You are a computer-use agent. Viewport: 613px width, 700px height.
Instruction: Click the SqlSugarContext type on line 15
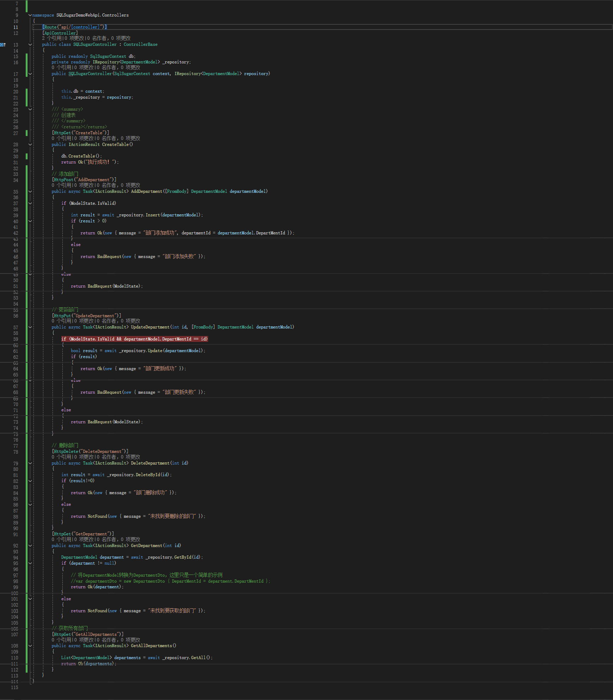click(108, 56)
